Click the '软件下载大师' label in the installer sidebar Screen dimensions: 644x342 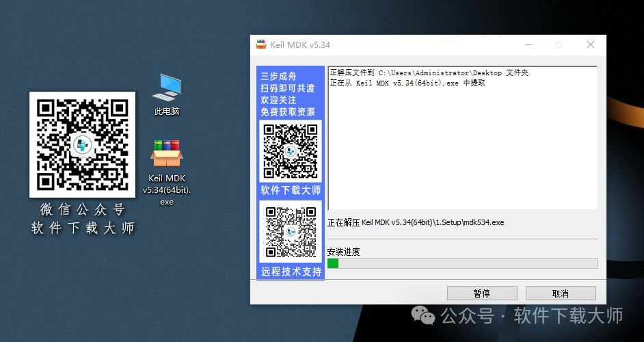(291, 190)
